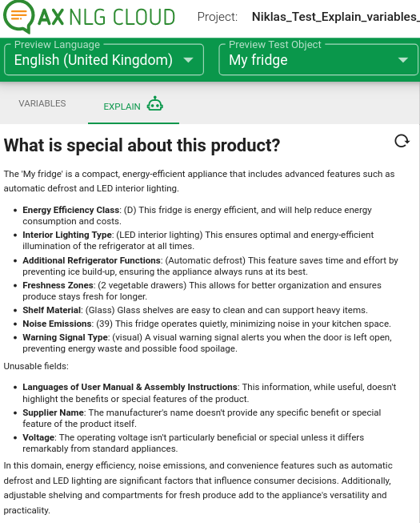Click the heading What is special about this product
Image resolution: width=420 pixels, height=523 pixels.
(142, 146)
